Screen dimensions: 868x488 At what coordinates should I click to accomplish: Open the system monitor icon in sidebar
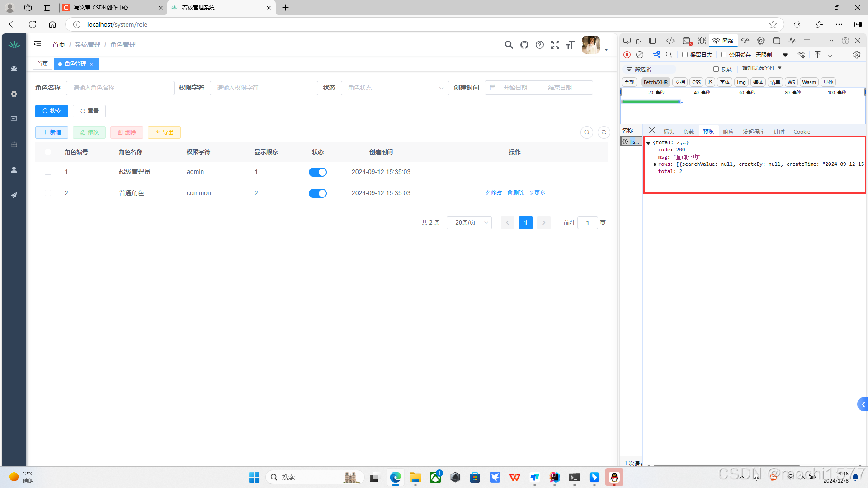(14, 119)
